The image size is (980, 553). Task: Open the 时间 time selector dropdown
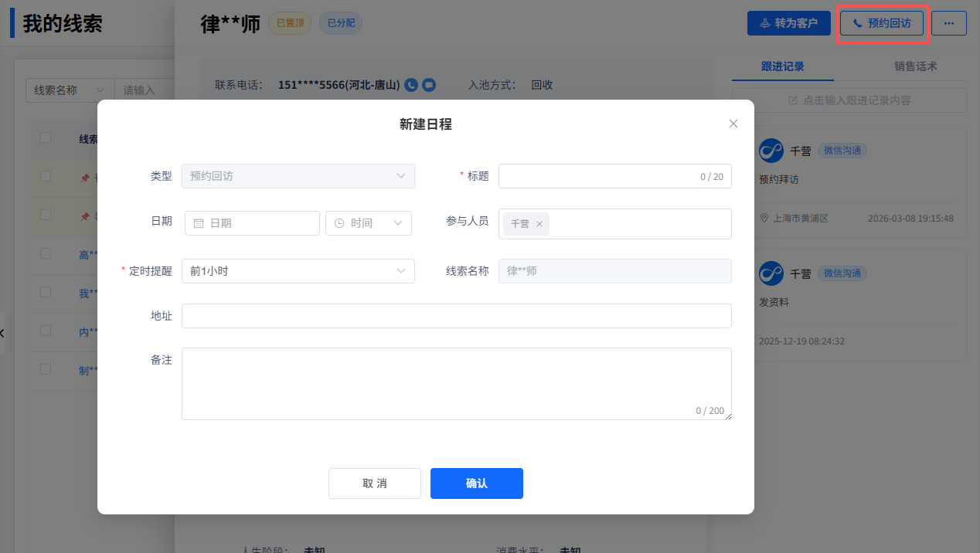click(x=369, y=223)
